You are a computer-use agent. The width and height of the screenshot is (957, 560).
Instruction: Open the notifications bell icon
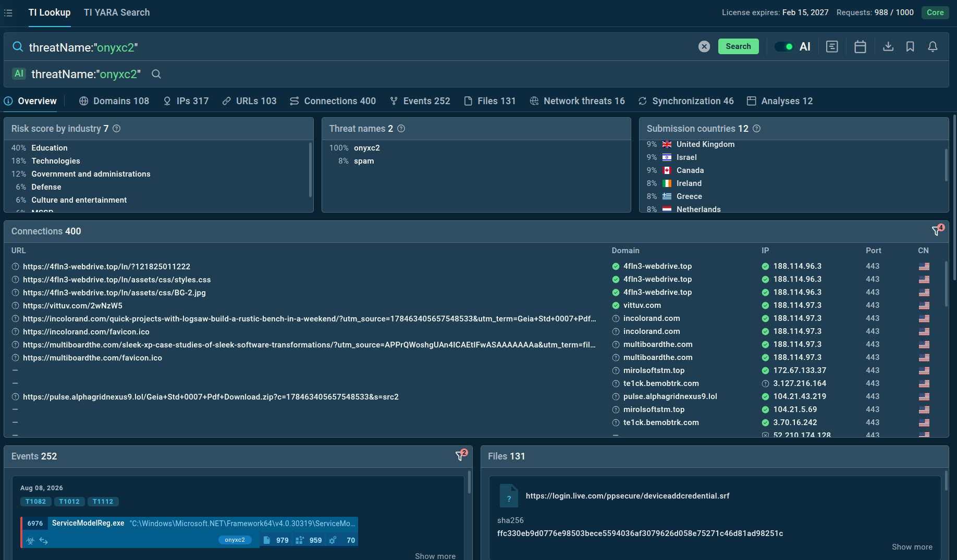pos(933,46)
